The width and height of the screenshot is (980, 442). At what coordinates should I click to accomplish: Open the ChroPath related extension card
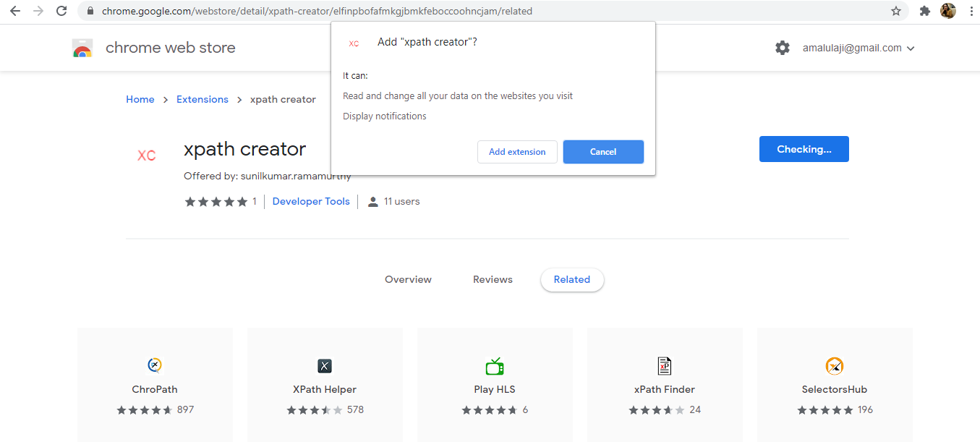click(155, 385)
